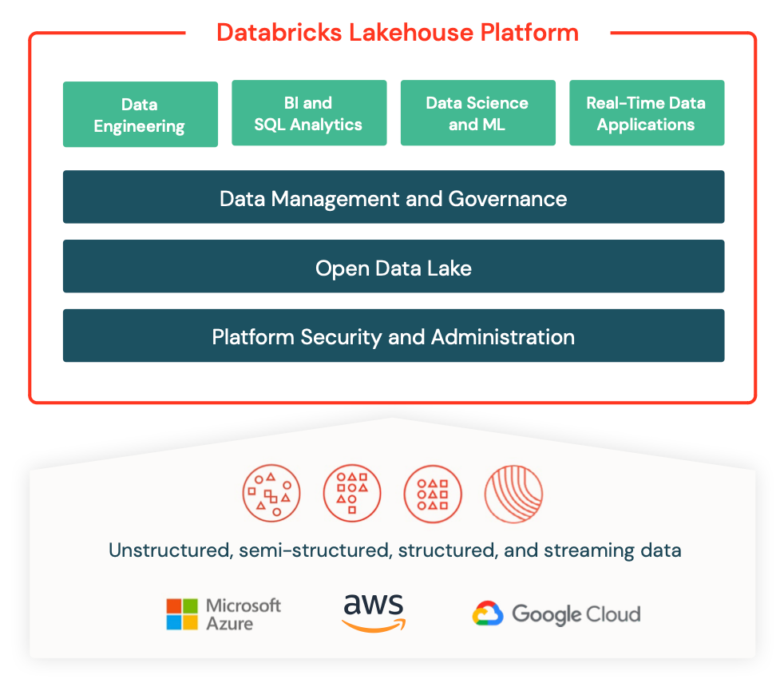Select the Open Data Lake bar
The image size is (784, 695).
point(394,268)
